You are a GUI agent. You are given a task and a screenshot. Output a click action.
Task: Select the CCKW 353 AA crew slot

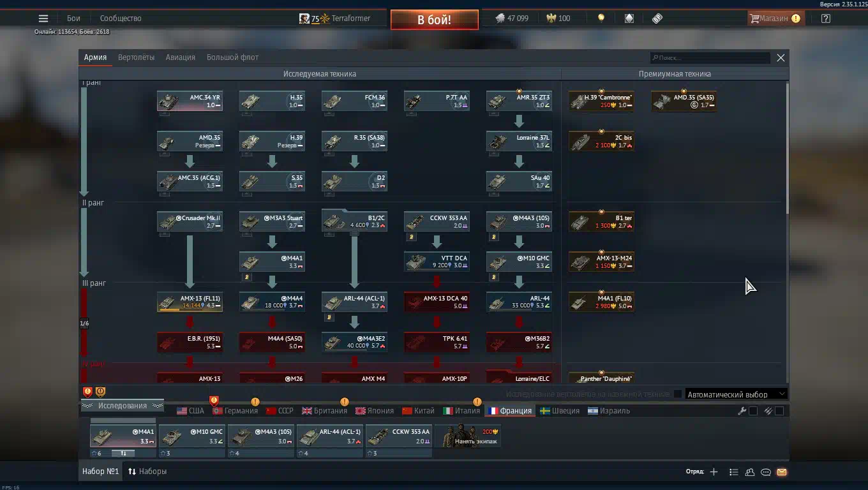399,436
